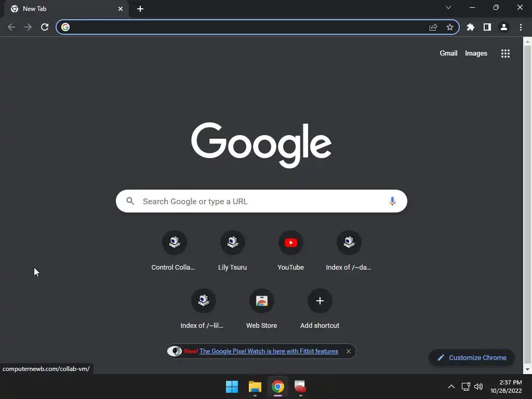Click the Chrome taskbar icon
Image resolution: width=532 pixels, height=399 pixels.
click(277, 387)
